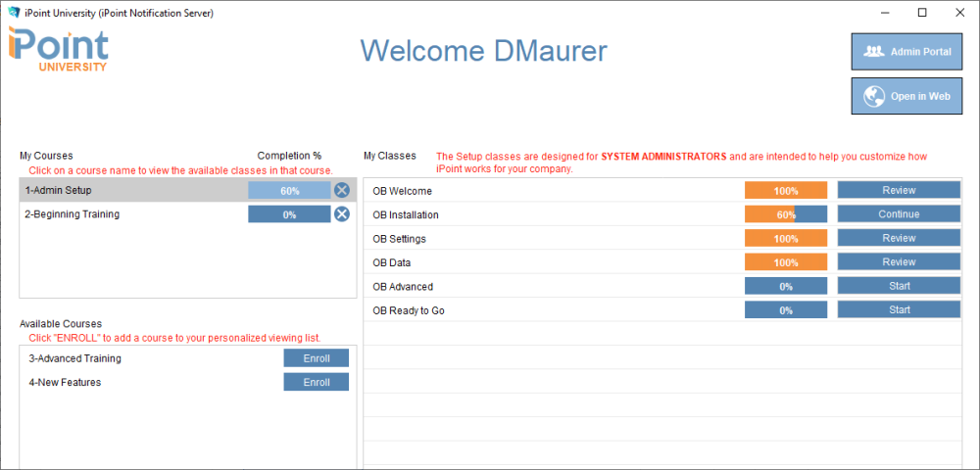Click the iPoint University logo

click(x=58, y=49)
